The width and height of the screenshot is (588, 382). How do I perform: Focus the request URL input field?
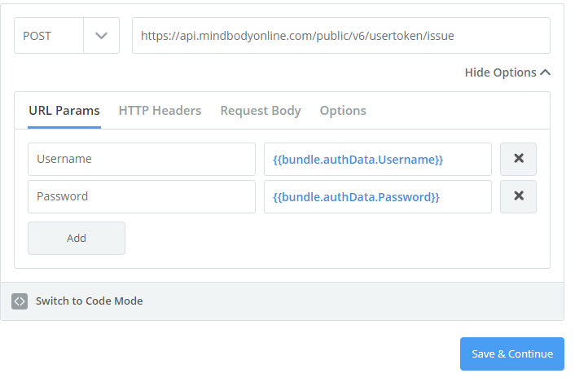(x=341, y=36)
